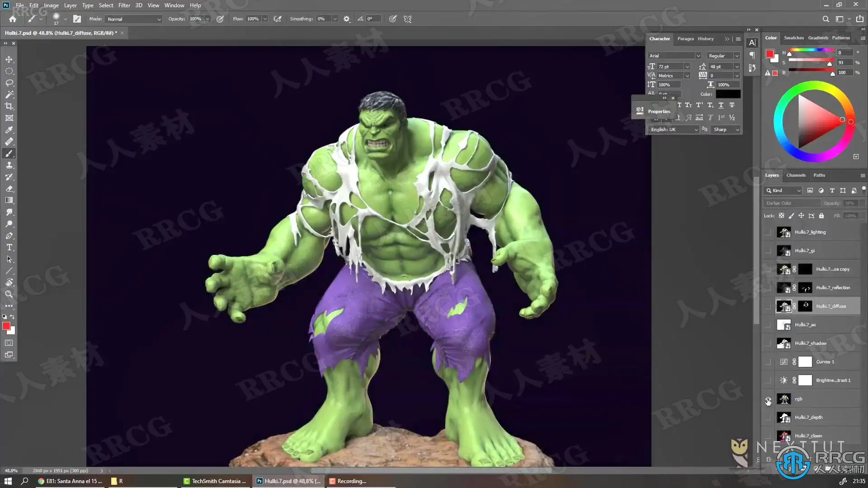Apply Underline text style

coord(721,105)
